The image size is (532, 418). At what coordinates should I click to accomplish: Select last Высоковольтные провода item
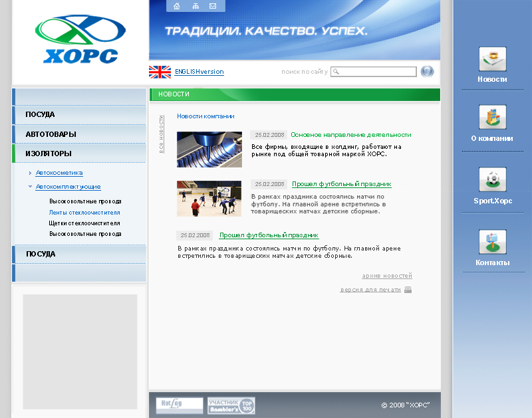[x=85, y=234]
